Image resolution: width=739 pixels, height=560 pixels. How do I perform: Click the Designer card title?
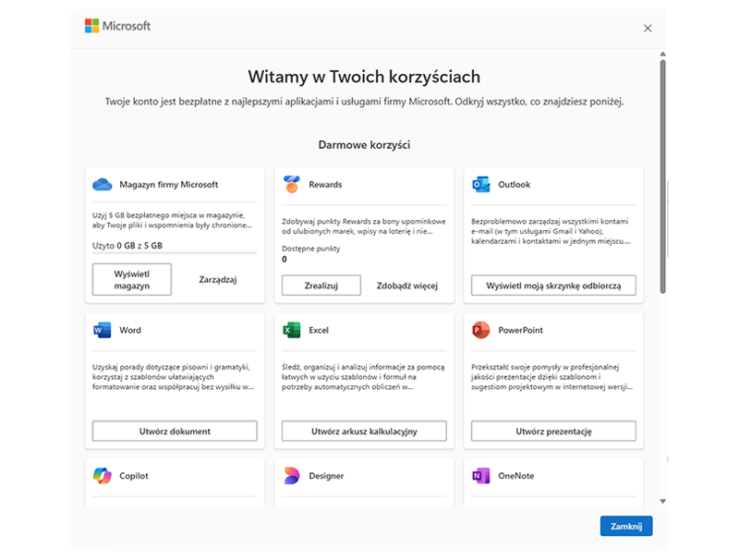[x=326, y=476]
